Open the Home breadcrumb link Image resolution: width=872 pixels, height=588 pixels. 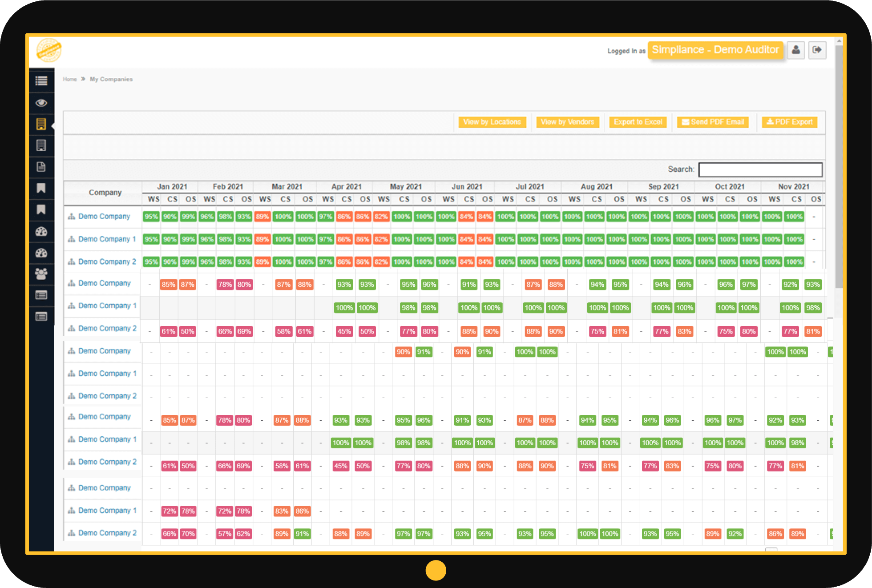(x=70, y=79)
